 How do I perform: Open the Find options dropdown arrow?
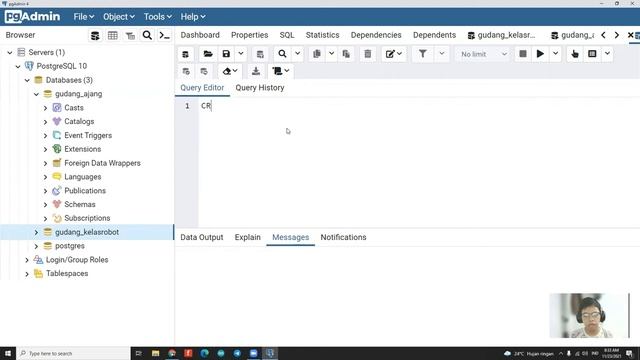pyautogui.click(x=298, y=54)
